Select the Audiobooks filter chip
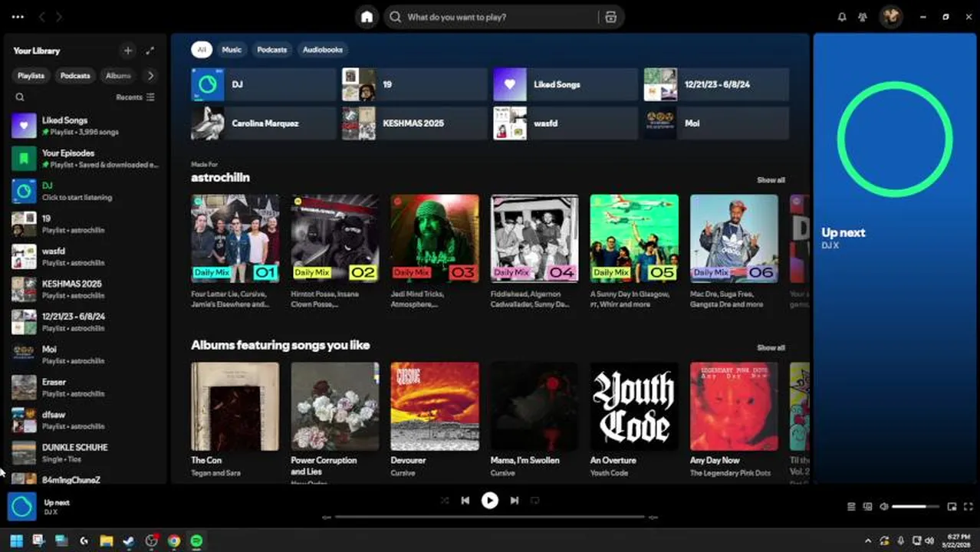Viewport: 980px width, 552px height. [323, 50]
